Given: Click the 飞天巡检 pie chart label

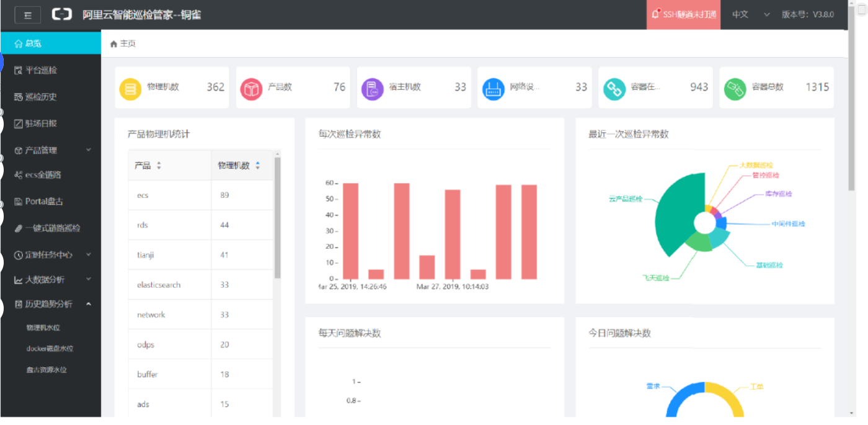Looking at the screenshot, I should click(x=656, y=278).
